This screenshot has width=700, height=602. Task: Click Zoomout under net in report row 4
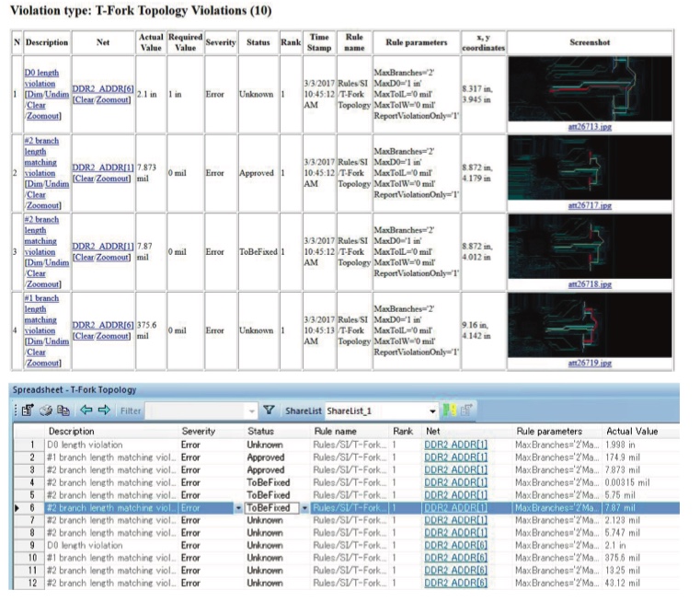click(x=112, y=336)
